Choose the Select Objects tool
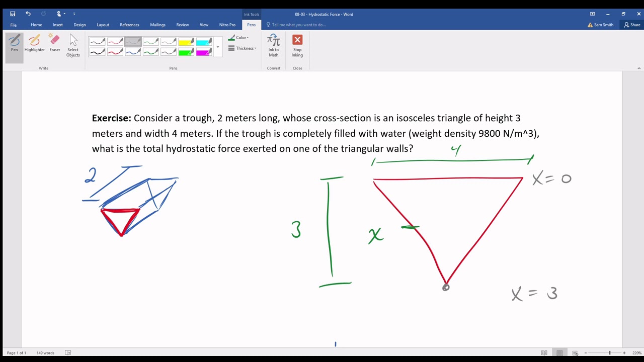644x362 pixels. (73, 45)
